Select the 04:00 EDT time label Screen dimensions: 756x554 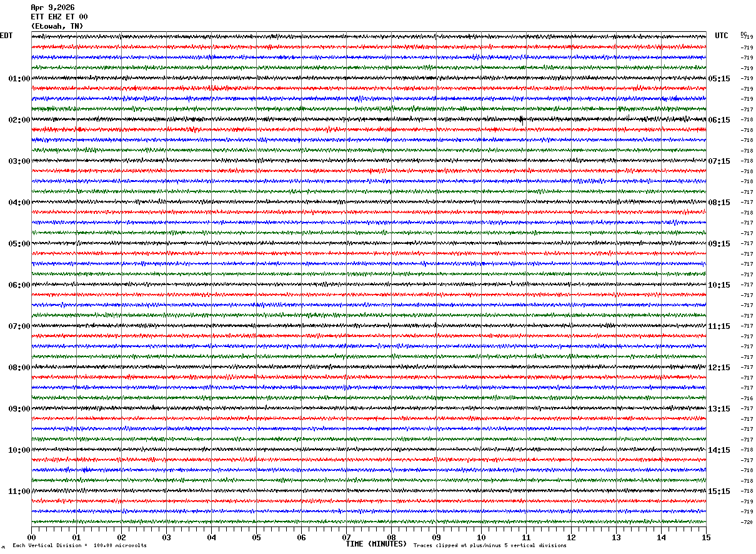pyautogui.click(x=19, y=203)
